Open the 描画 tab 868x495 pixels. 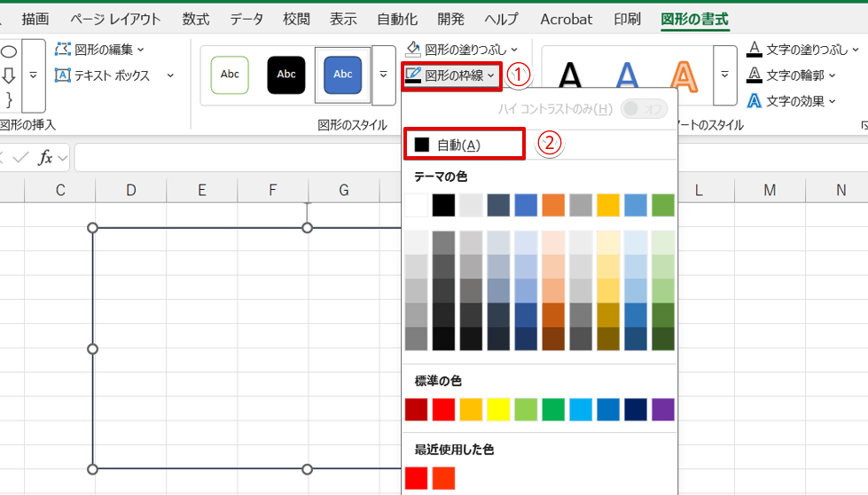pyautogui.click(x=35, y=19)
